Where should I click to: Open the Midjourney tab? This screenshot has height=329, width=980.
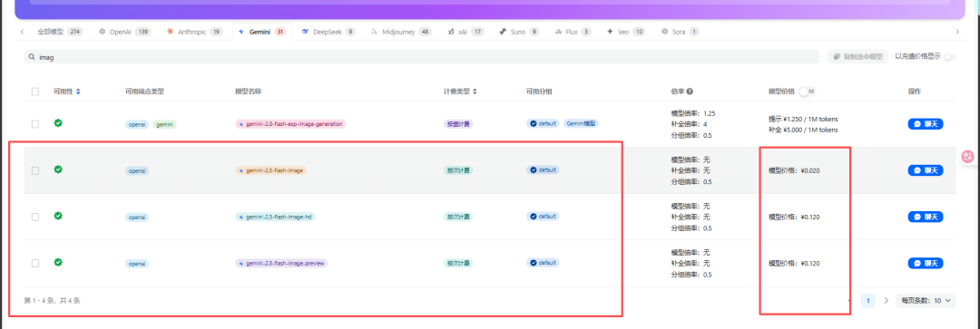pos(400,31)
